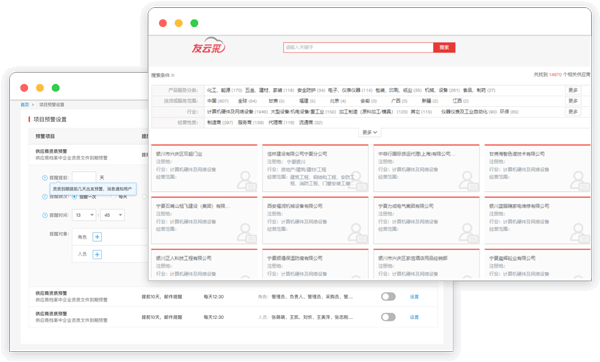Click the 友云采 cloud logo
The width and height of the screenshot is (600, 362).
209,46
